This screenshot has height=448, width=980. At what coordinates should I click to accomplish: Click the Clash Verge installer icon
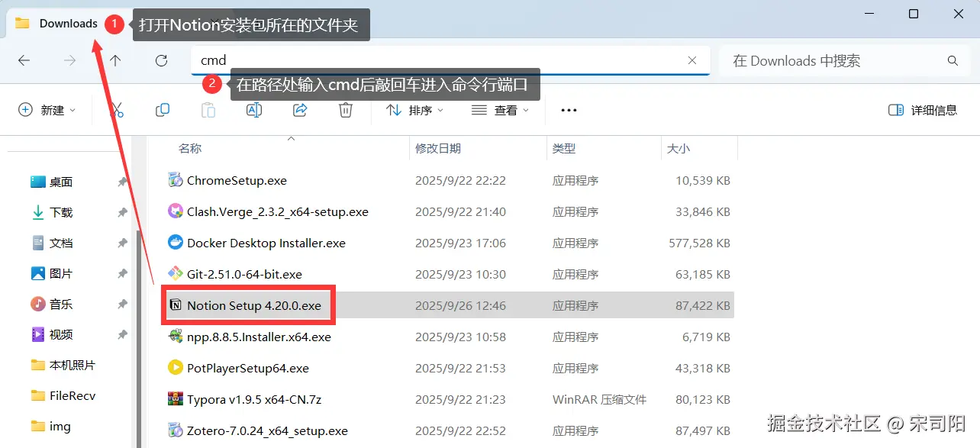click(175, 211)
